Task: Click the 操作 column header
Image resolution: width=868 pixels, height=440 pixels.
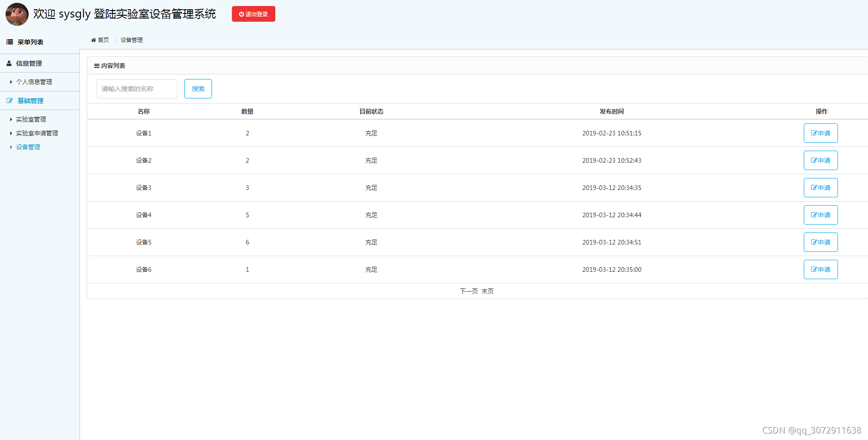Action: click(x=822, y=111)
